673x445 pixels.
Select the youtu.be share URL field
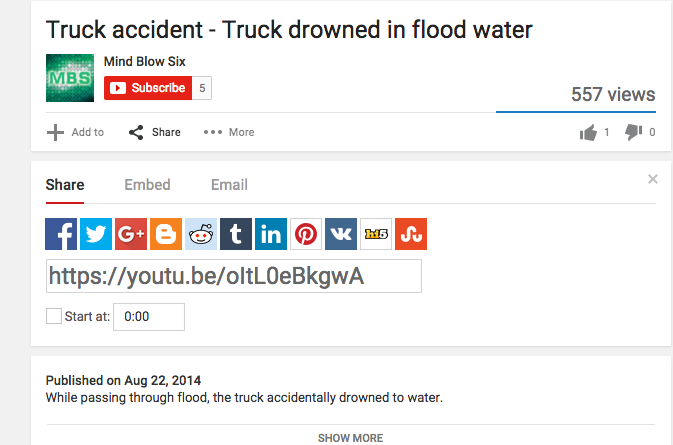(234, 276)
